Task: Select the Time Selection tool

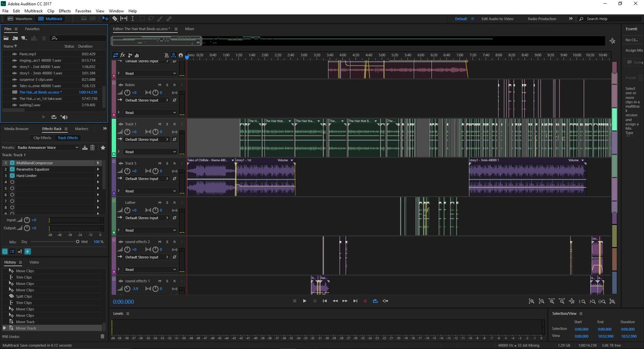Action: [133, 18]
